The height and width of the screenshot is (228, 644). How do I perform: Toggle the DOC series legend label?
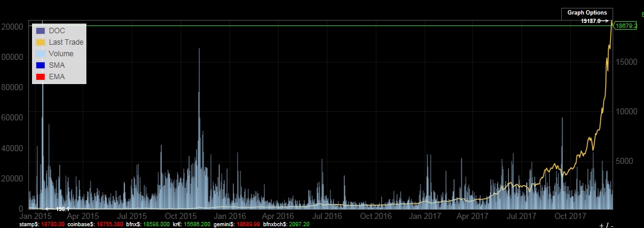point(57,31)
